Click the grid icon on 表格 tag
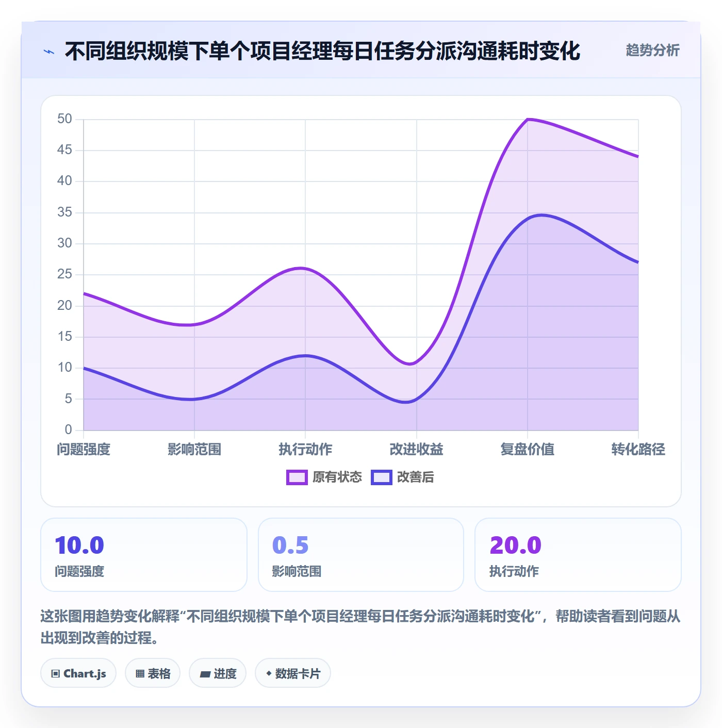 (140, 674)
